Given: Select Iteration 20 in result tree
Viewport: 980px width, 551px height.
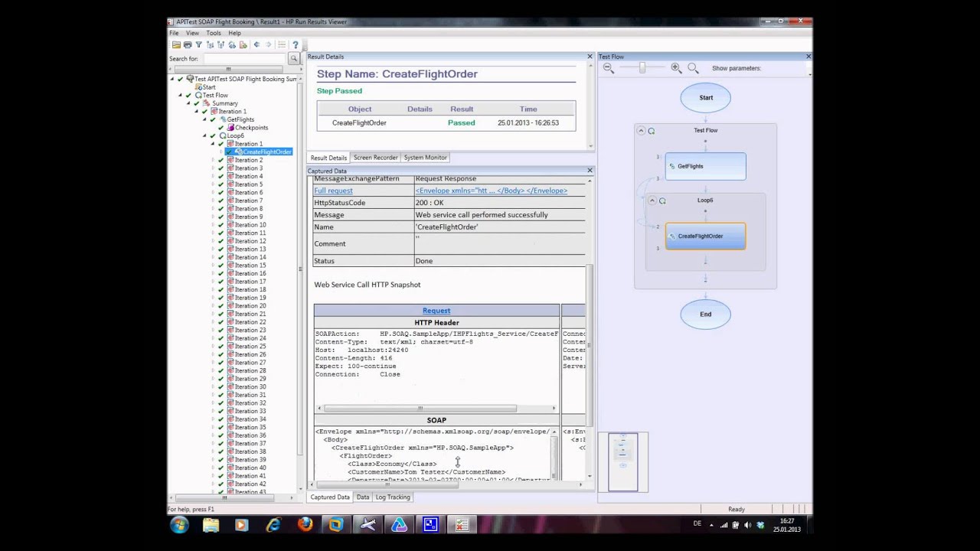Looking at the screenshot, I should point(250,306).
